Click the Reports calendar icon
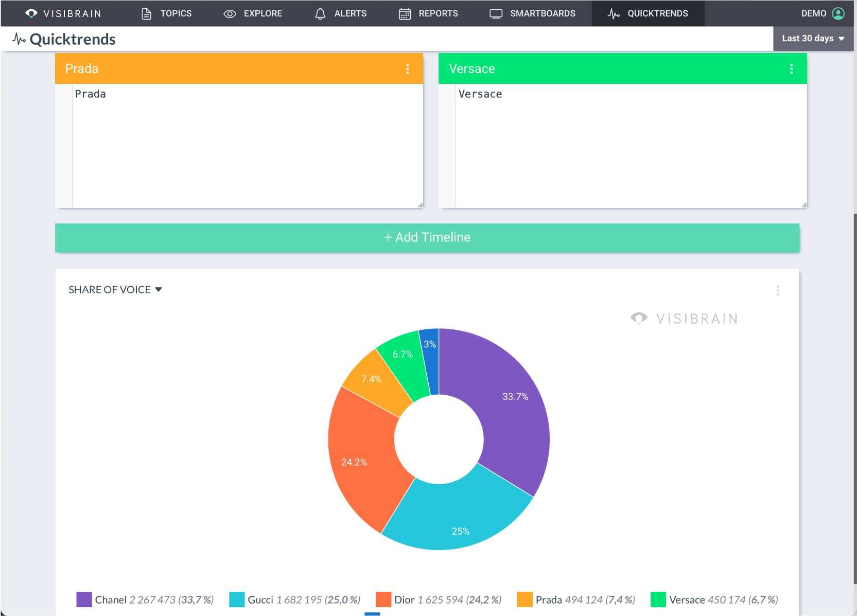The image size is (857, 616). tap(405, 14)
